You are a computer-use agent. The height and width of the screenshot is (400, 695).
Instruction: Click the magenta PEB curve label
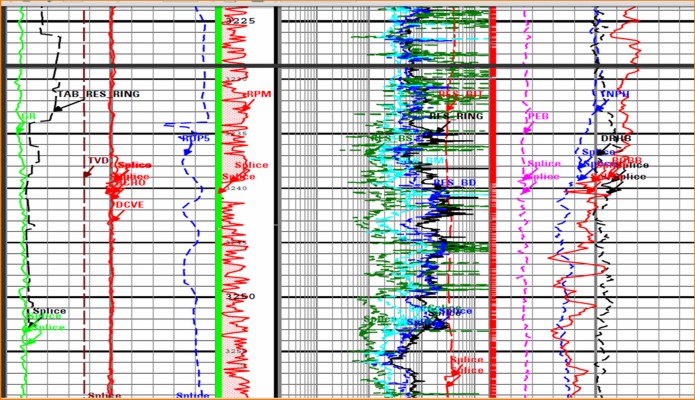coord(537,116)
